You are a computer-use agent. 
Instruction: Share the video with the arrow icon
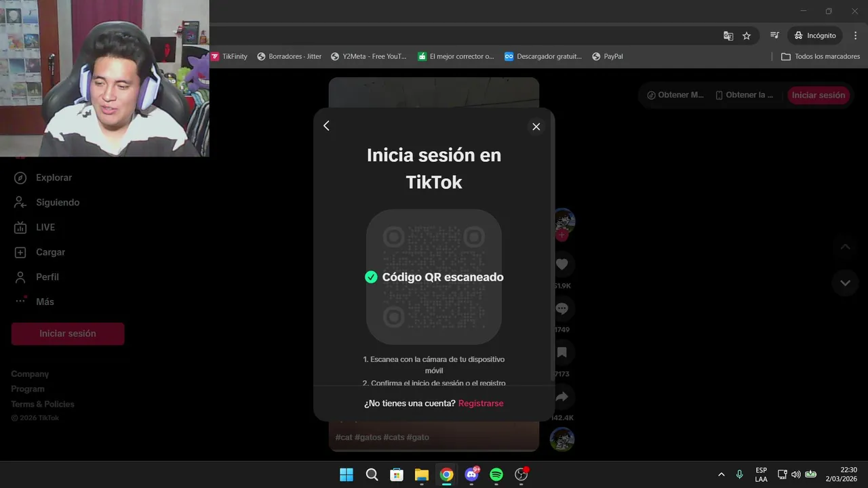tap(562, 396)
